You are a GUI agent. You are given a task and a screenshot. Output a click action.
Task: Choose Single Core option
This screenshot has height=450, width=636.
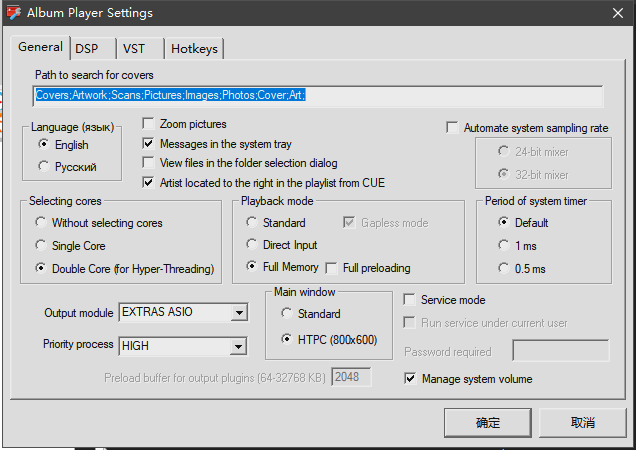[x=40, y=246]
